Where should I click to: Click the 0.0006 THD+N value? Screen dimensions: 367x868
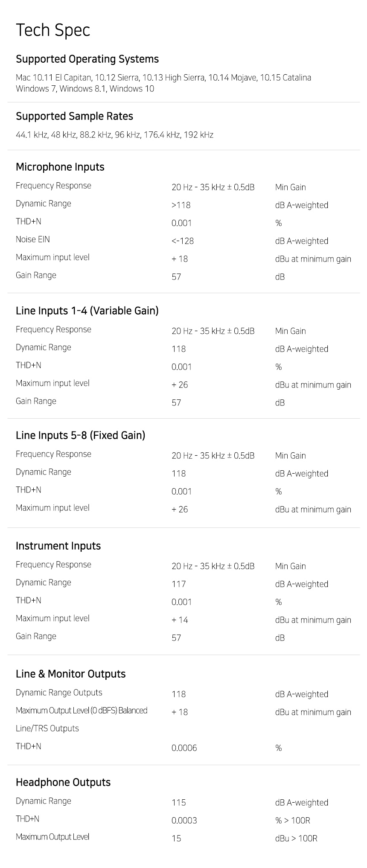184,748
